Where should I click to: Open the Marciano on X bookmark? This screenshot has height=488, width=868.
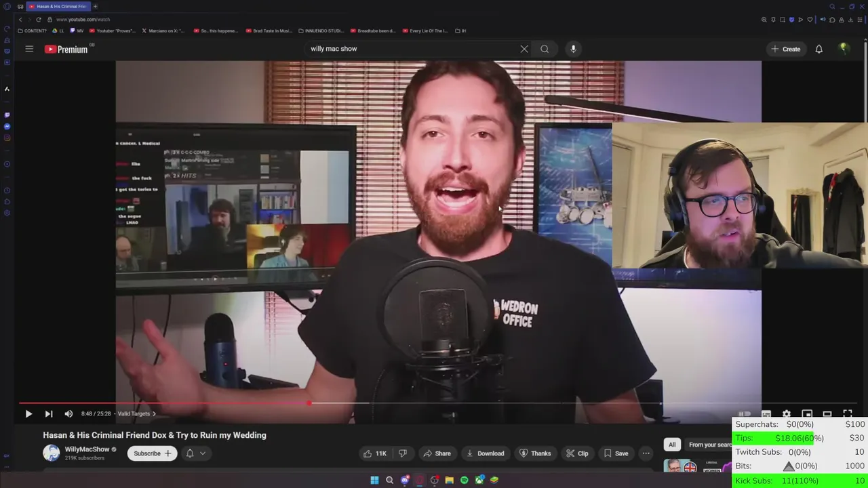click(x=163, y=30)
